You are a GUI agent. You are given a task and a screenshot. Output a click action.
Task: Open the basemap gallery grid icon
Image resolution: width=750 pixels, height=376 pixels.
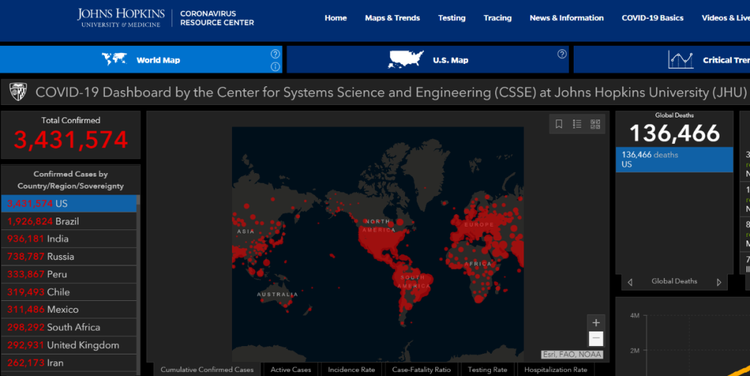595,124
